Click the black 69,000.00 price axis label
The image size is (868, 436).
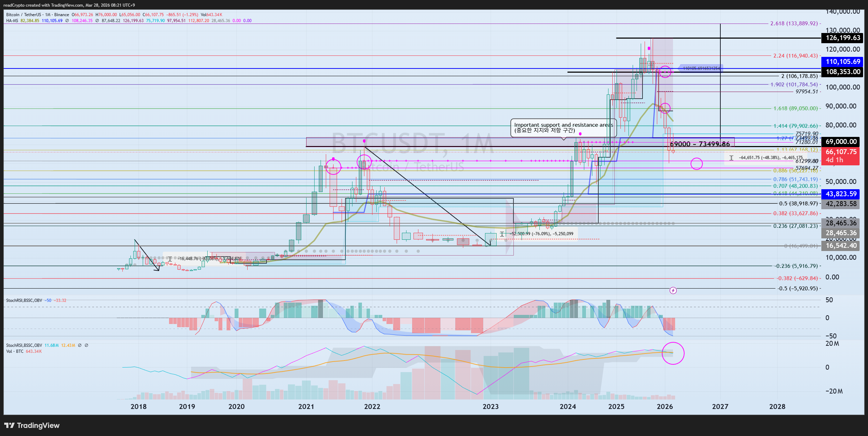[x=841, y=142]
